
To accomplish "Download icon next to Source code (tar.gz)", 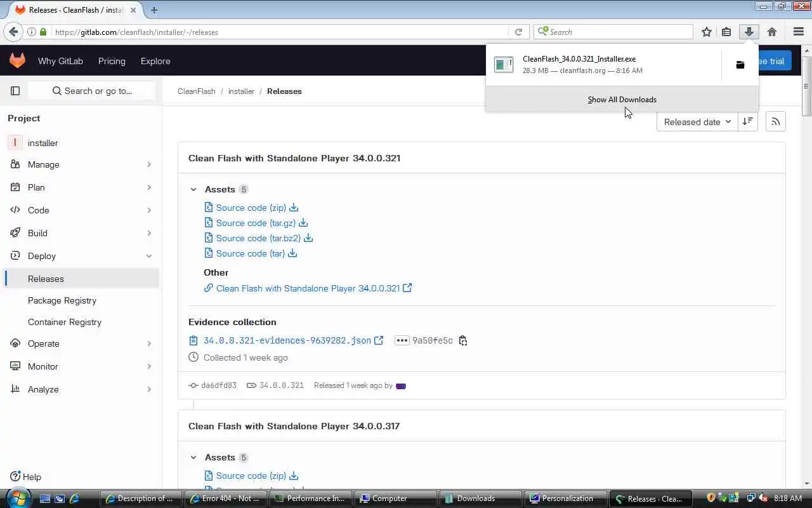I will (303, 223).
